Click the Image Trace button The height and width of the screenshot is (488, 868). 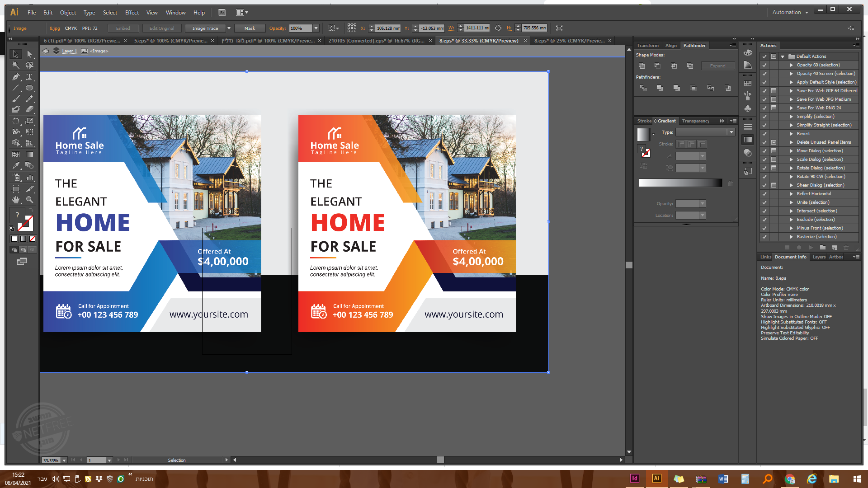205,28
